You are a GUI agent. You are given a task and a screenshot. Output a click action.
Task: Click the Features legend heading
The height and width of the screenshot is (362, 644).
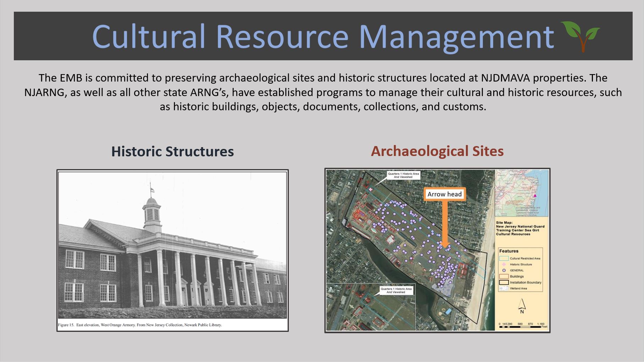coord(508,251)
